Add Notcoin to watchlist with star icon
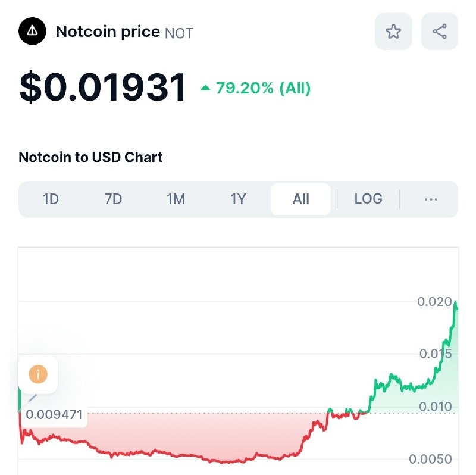The width and height of the screenshot is (476, 475). (393, 32)
